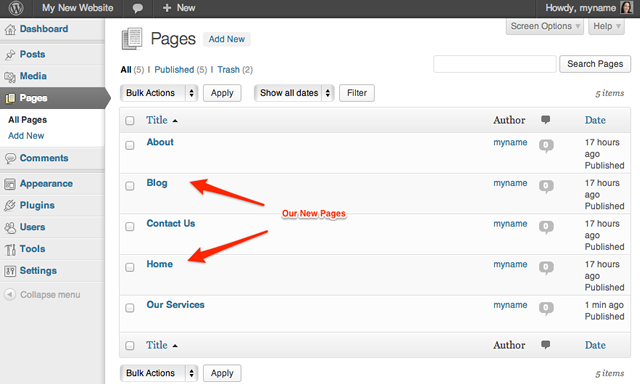Open the Show all dates dropdown
This screenshot has height=384, width=640.
point(294,93)
